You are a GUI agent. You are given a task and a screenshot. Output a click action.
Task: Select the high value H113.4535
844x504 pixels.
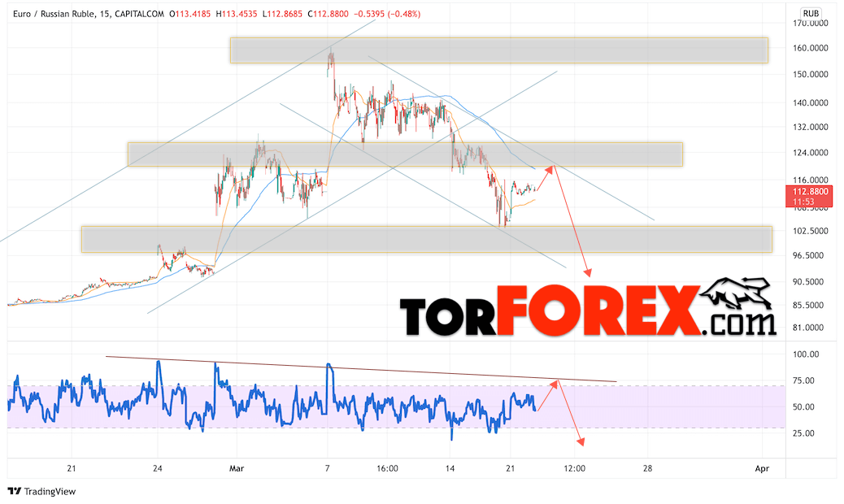point(237,14)
